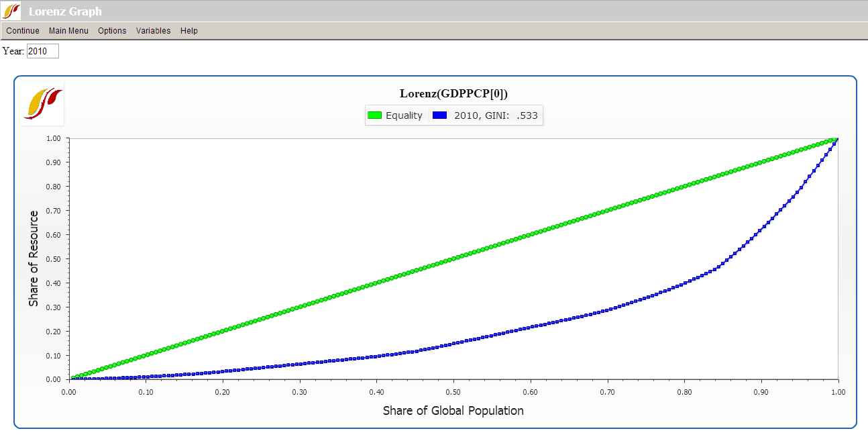Focus the Year input field showing 2010

tap(42, 51)
